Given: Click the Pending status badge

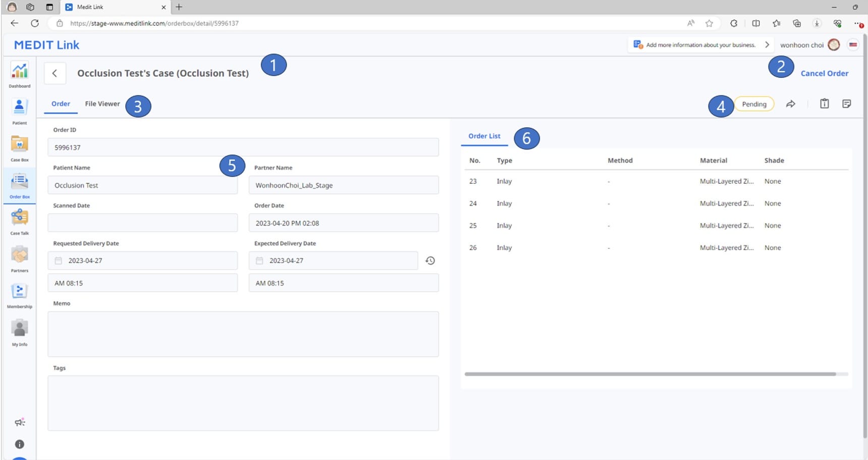Looking at the screenshot, I should tap(754, 104).
